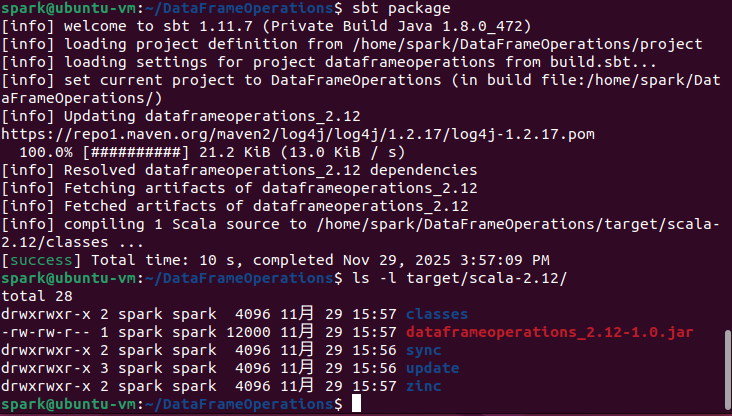Click 'Updating dataframeoperations_2.12' line
Screen dimensions: 732x416
[x=181, y=116]
